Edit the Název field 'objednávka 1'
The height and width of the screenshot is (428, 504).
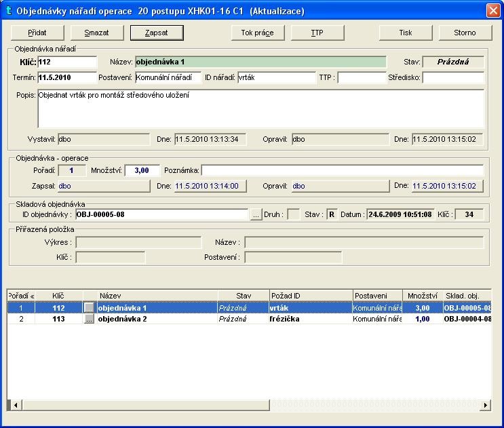pyautogui.click(x=260, y=62)
